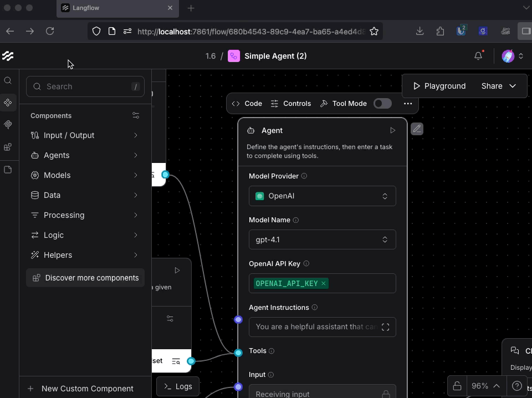Click the canvas lock icon
This screenshot has height=398, width=532.
(457, 386)
